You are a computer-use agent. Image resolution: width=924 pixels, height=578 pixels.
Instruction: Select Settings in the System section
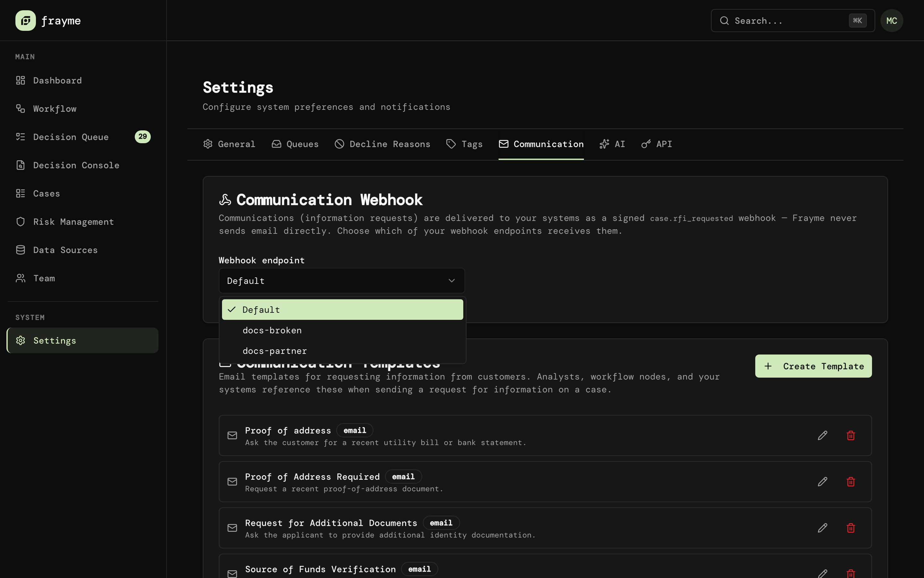tap(83, 340)
